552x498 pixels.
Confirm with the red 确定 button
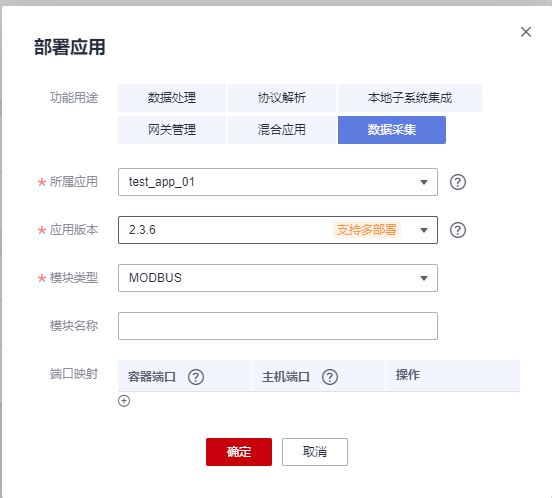pos(239,452)
